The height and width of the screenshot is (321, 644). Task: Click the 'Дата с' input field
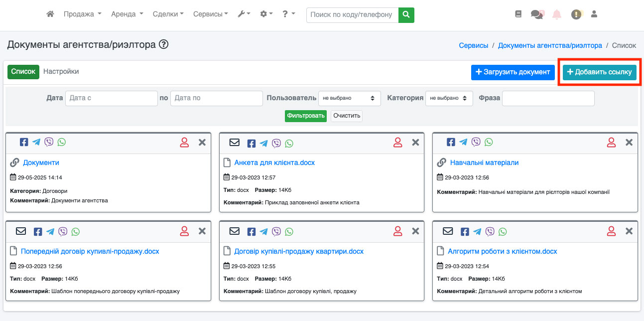111,98
